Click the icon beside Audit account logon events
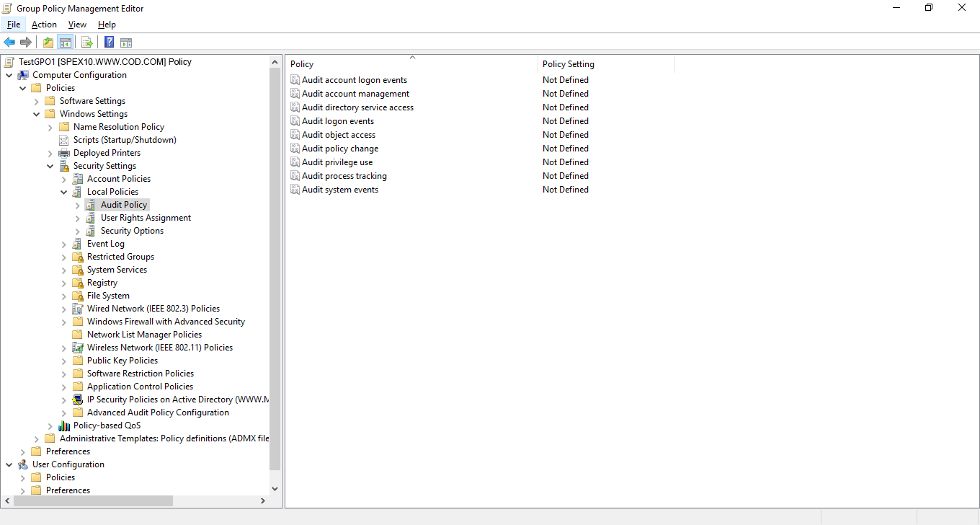This screenshot has width=980, height=525. pyautogui.click(x=295, y=80)
